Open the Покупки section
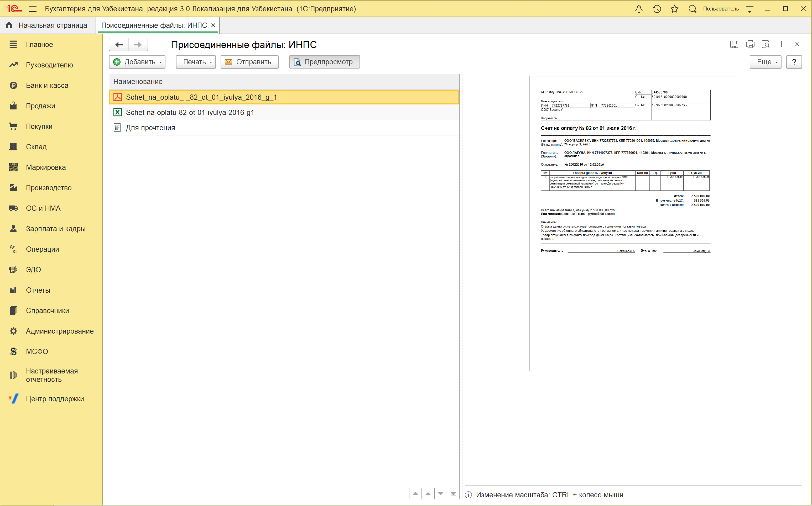 pyautogui.click(x=51, y=126)
